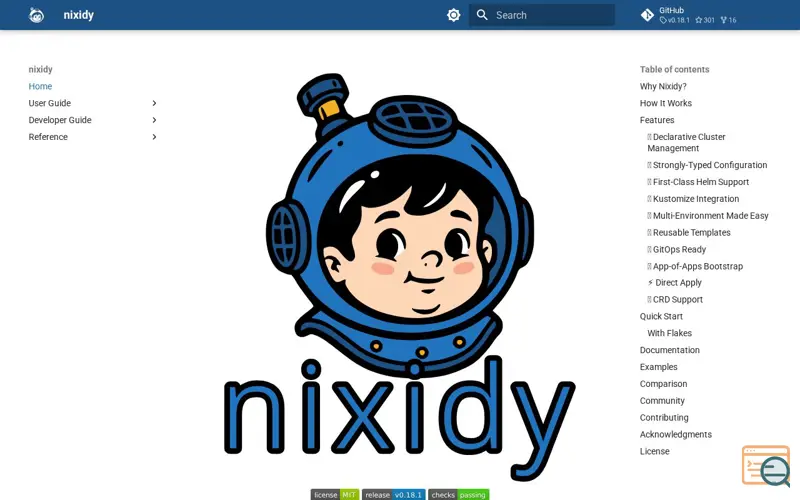Go to GitOps Ready heading
The height and width of the screenshot is (500, 800).
click(677, 249)
